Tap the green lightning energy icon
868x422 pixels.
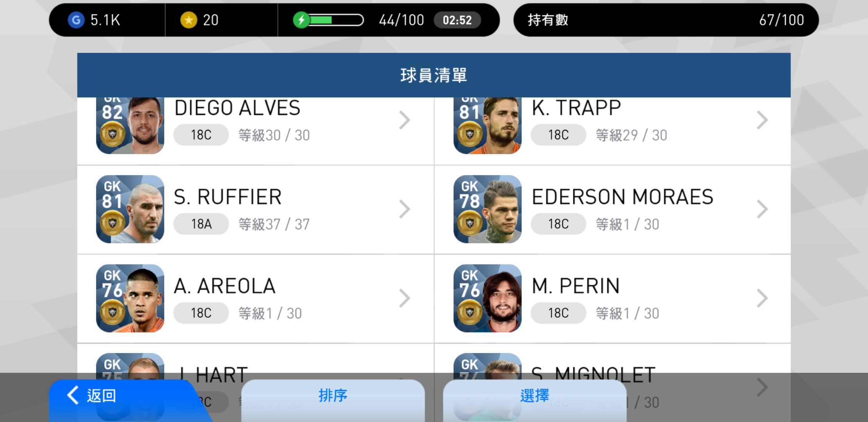point(301,20)
